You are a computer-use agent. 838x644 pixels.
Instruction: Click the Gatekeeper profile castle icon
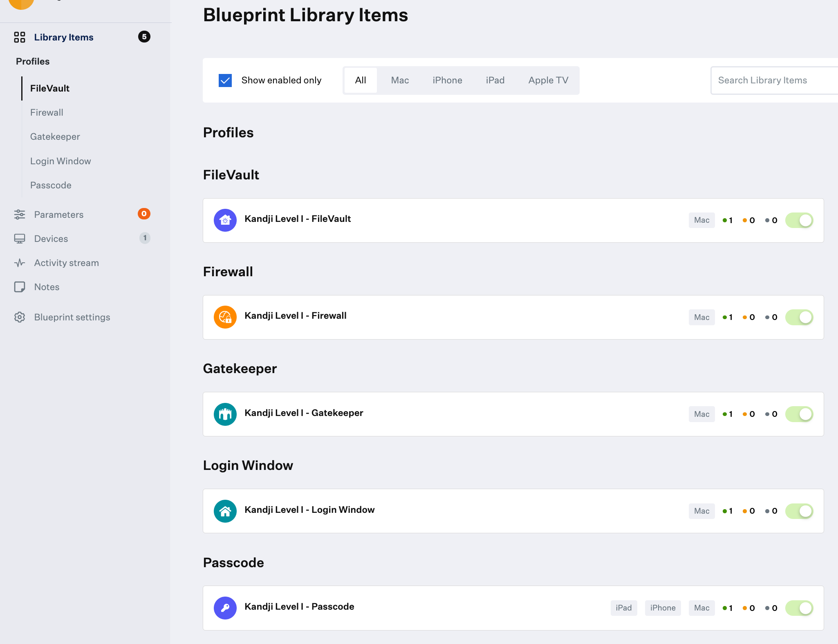[x=225, y=414]
